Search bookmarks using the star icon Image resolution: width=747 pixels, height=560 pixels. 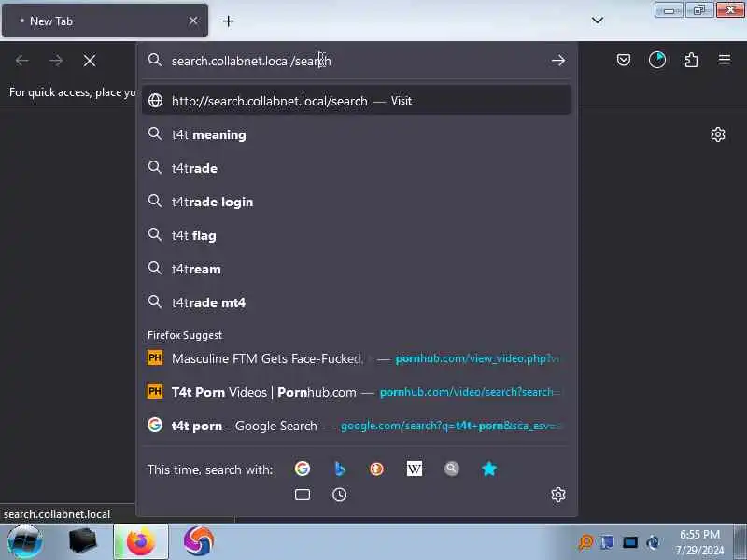[488, 469]
